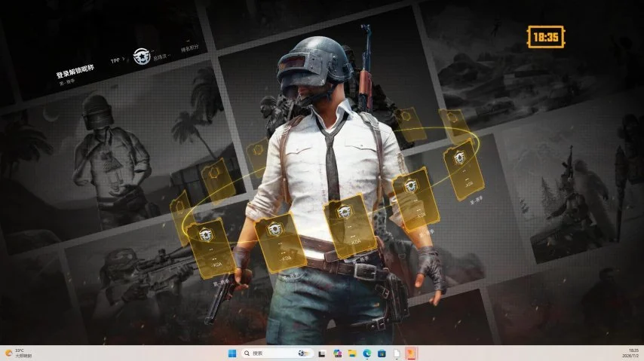Launch Microsoft Edge from the taskbar
The height and width of the screenshot is (361, 644).
point(367,353)
